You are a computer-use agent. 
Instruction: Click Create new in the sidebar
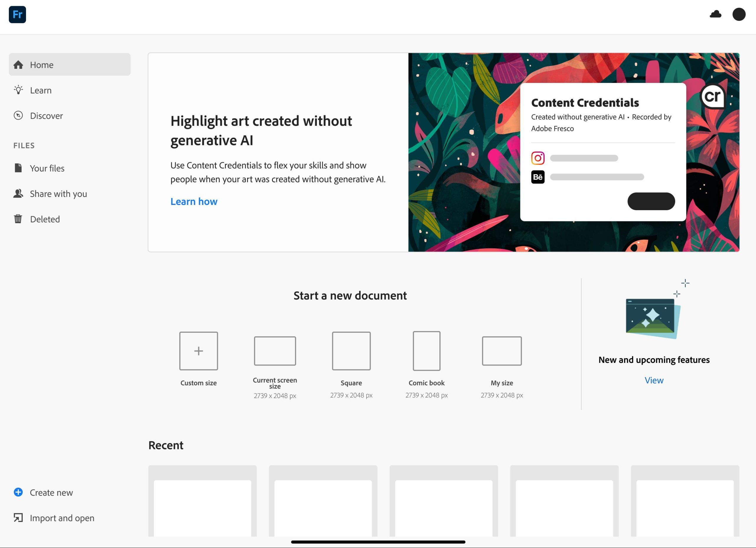(51, 492)
